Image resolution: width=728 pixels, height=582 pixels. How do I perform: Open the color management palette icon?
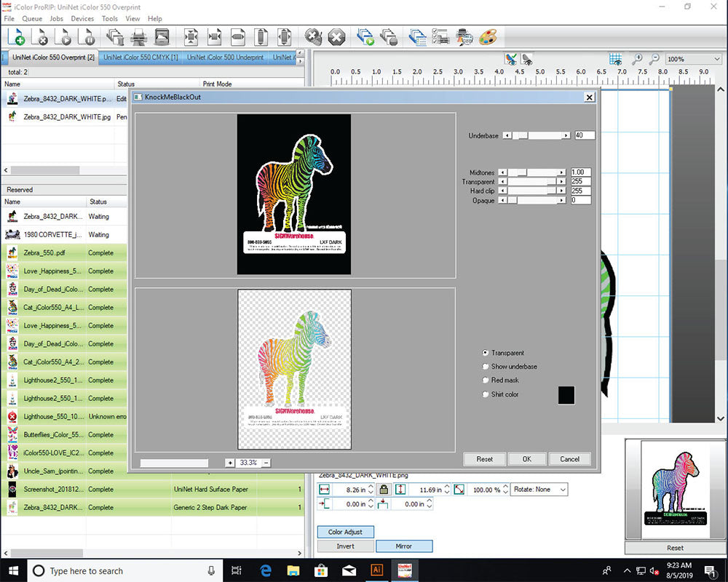[x=488, y=36]
